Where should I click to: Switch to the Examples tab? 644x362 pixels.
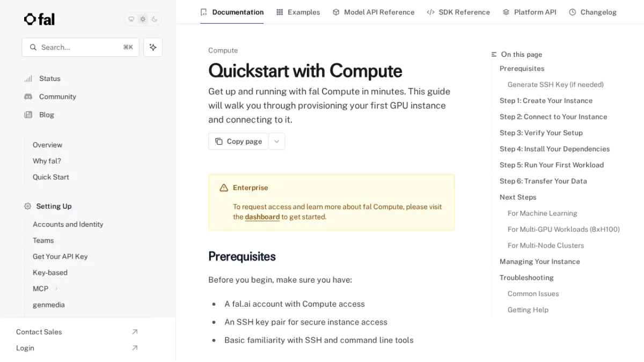tap(298, 12)
